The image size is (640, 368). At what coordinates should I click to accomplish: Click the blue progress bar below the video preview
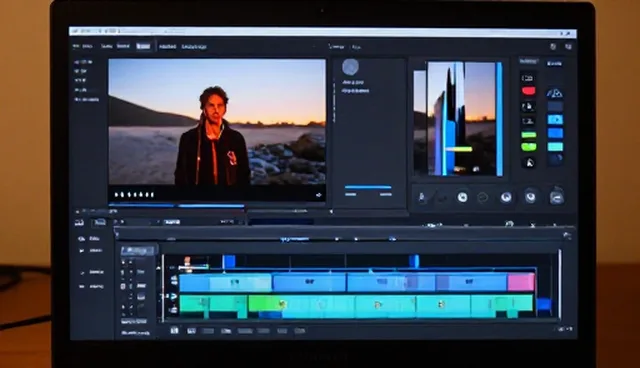(x=176, y=205)
